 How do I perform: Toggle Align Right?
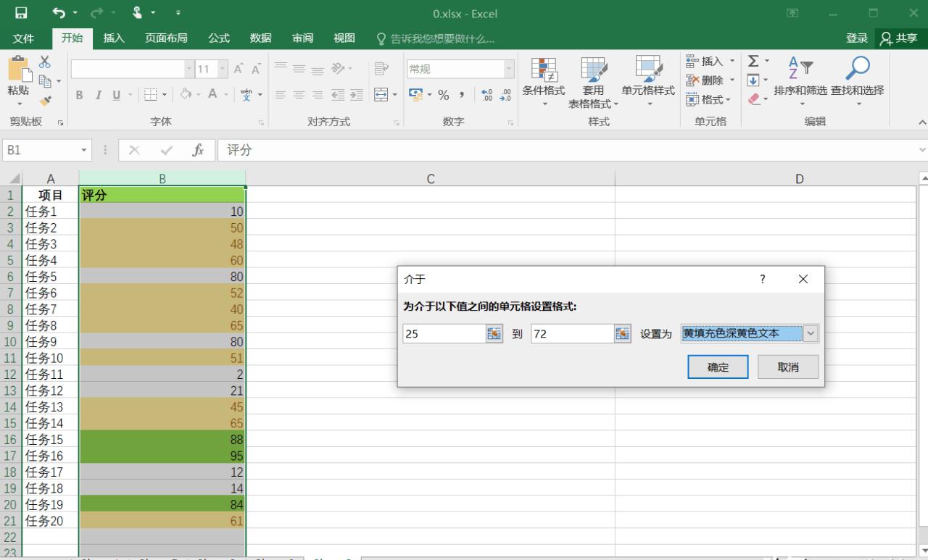316,94
